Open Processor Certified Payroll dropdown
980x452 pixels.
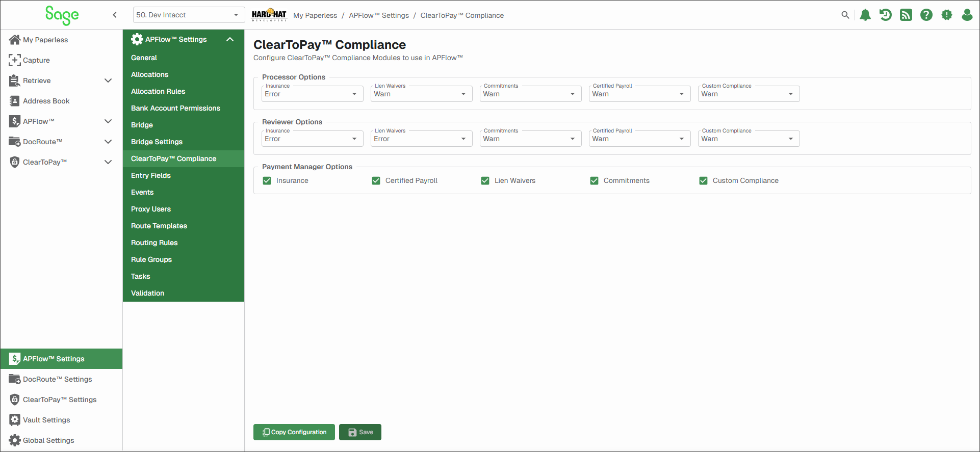click(639, 94)
